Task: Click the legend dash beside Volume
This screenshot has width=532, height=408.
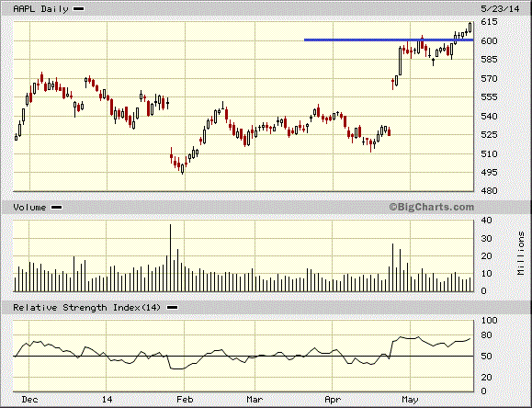Action: [57, 208]
